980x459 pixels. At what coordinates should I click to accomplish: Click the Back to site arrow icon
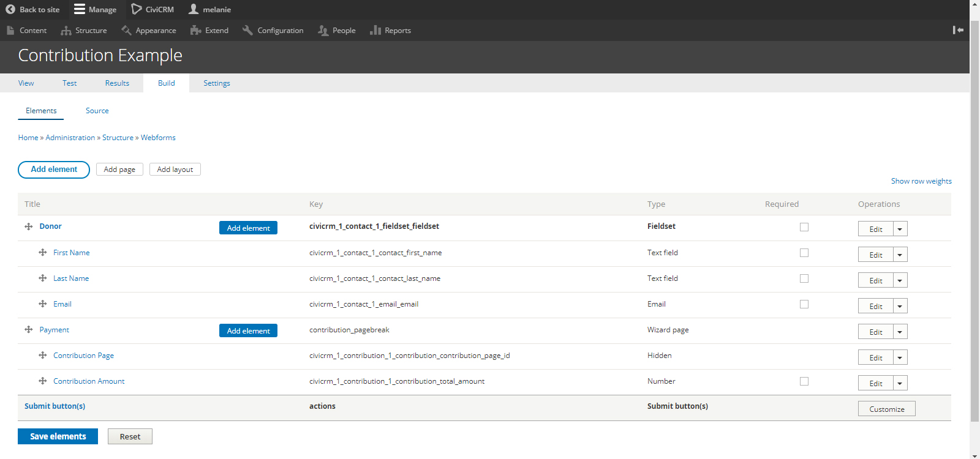click(10, 9)
